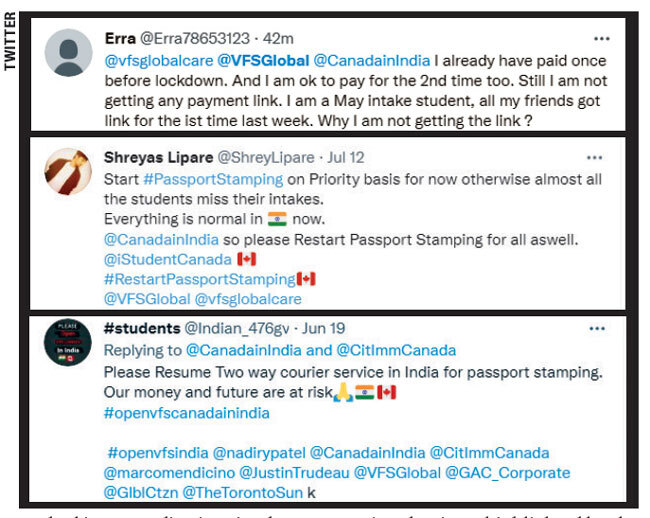Click the @GAC_Corporate mention

coord(507,473)
